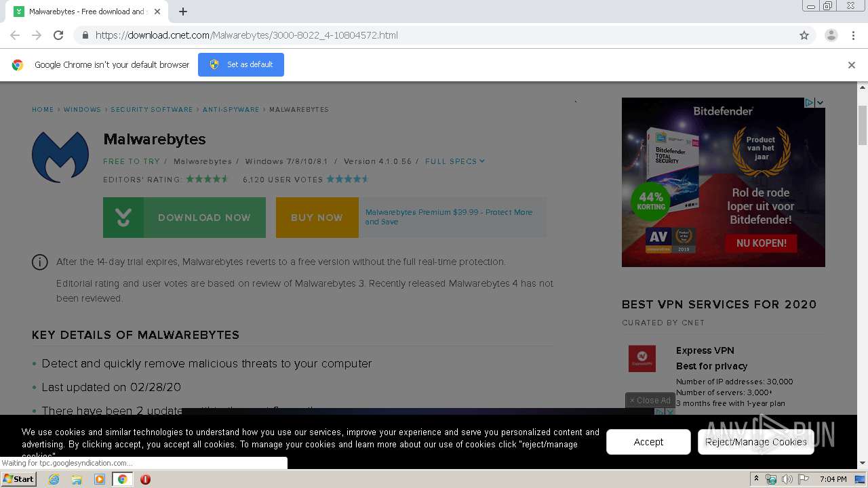Click the 'FREE TO TRY' label

pos(132,161)
